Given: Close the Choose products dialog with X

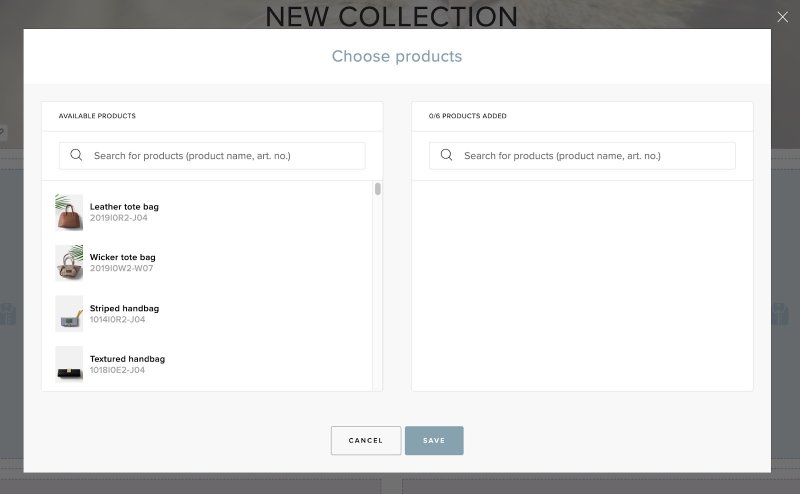Looking at the screenshot, I should point(782,16).
